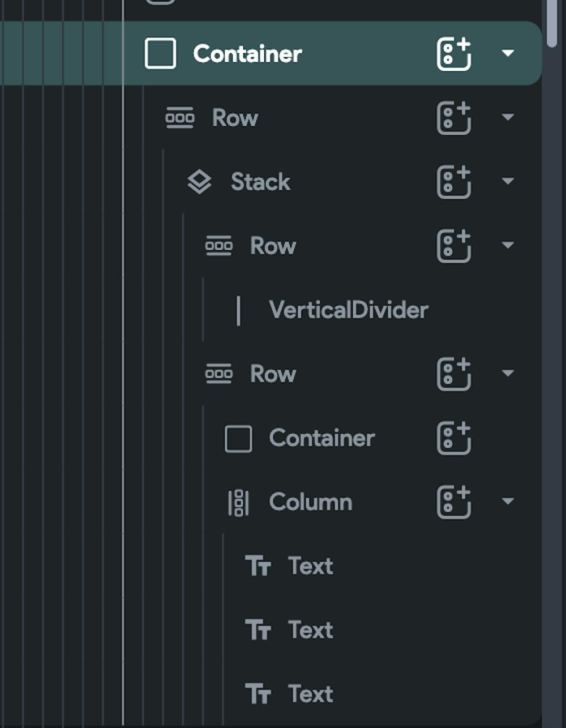The width and height of the screenshot is (566, 728).
Task: Click the VerticalDivider line icon
Action: point(238,310)
